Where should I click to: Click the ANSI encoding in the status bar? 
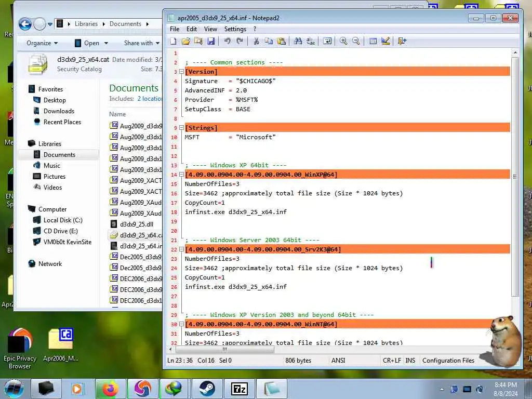pyautogui.click(x=338, y=361)
